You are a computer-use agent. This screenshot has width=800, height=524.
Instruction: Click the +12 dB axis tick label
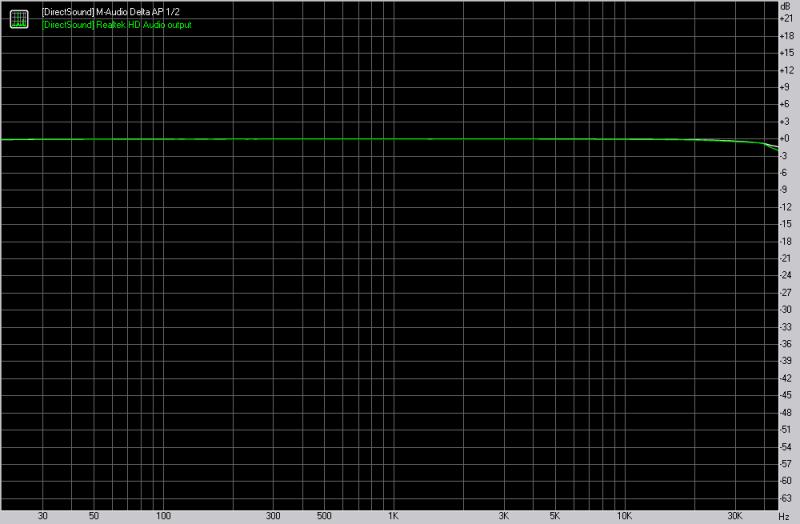pos(786,70)
